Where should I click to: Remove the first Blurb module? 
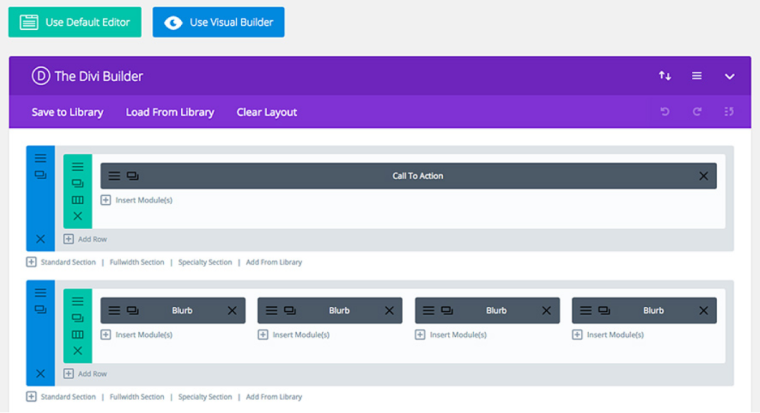[x=232, y=310]
